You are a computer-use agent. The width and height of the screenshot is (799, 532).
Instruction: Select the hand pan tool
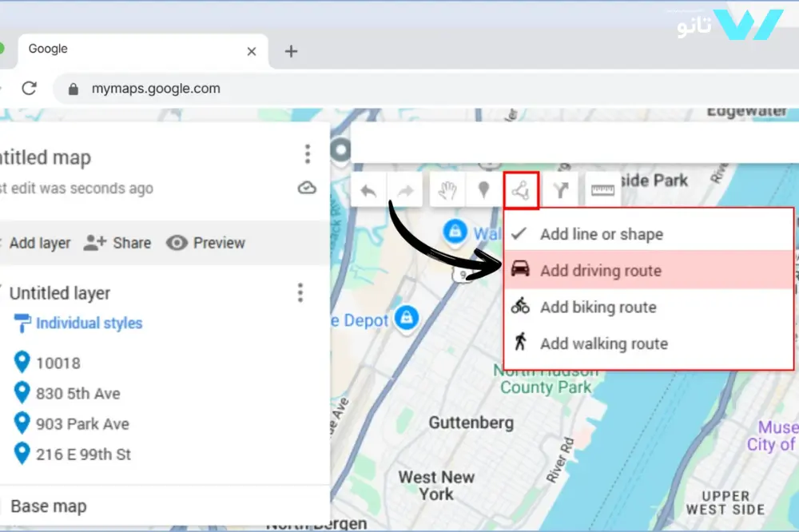pos(446,190)
